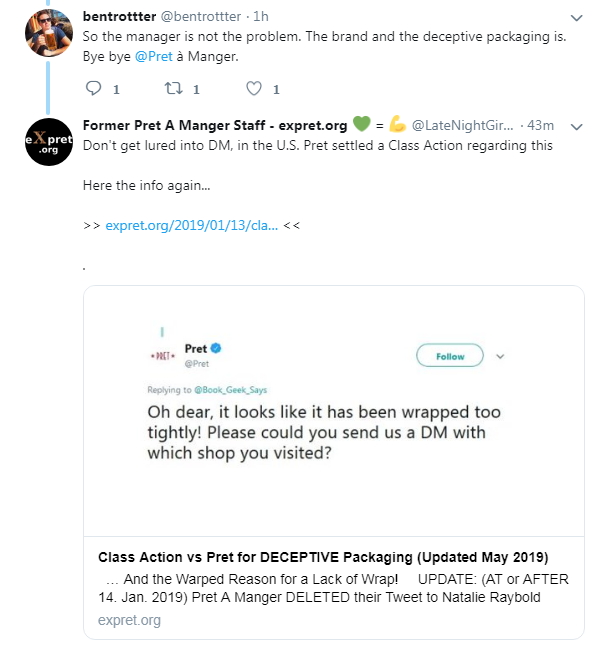Click the expret.org domain on link card
Screen dimensions: 615x649
coord(129,620)
